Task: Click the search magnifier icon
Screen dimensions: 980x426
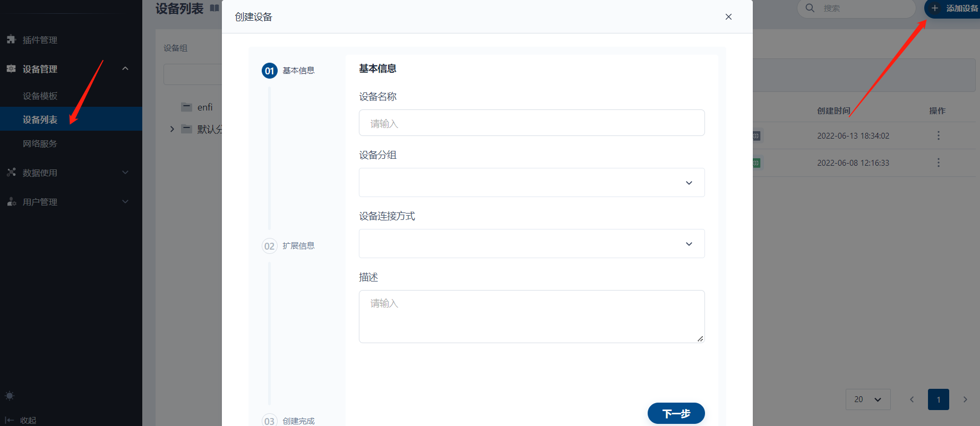Action: [810, 8]
